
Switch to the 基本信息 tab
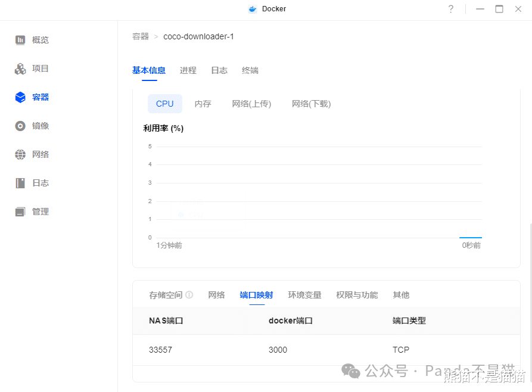[x=149, y=70]
